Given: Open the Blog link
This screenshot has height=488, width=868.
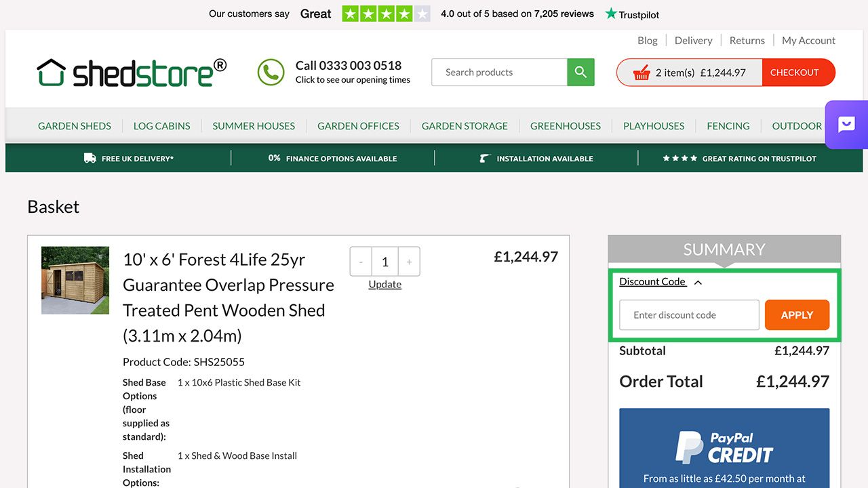Looking at the screenshot, I should (x=648, y=41).
